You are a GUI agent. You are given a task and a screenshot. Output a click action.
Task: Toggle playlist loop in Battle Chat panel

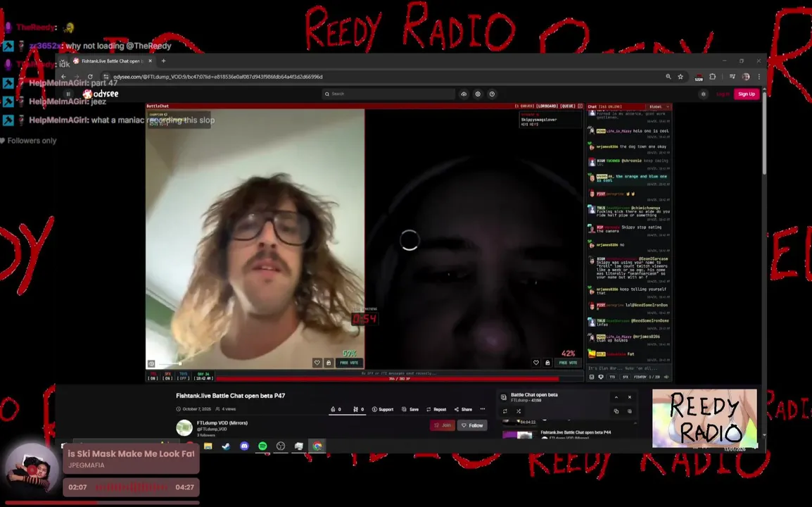tap(505, 411)
